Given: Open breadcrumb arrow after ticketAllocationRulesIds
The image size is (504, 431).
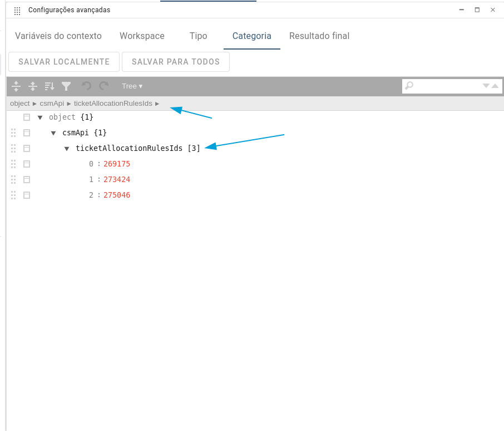Looking at the screenshot, I should point(157,104).
